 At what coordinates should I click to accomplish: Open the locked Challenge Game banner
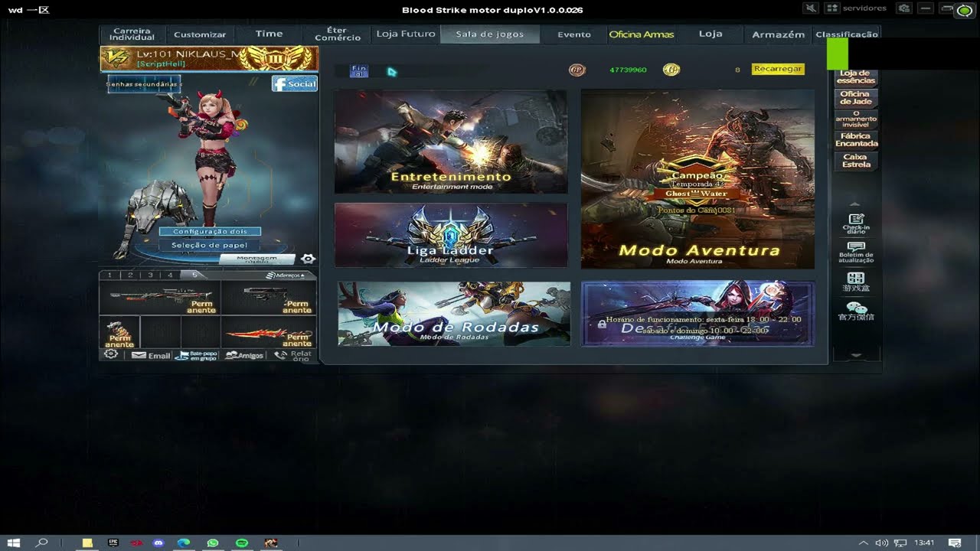(x=697, y=314)
